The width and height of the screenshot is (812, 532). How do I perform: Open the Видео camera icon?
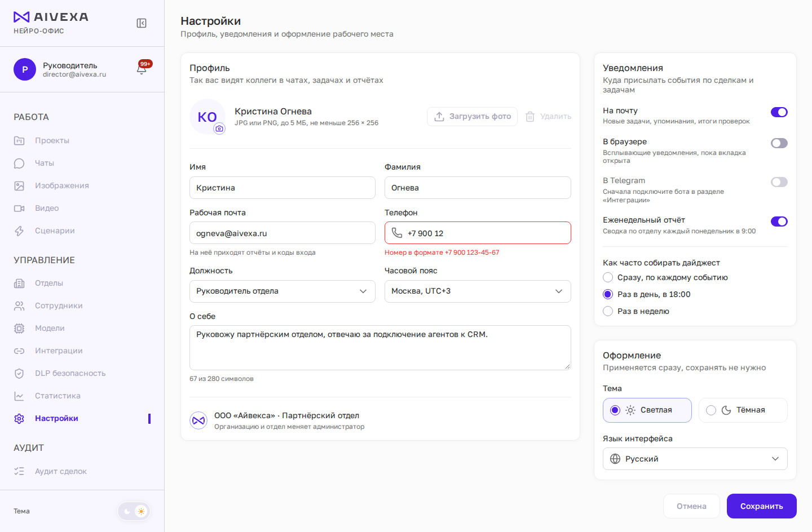click(x=19, y=208)
